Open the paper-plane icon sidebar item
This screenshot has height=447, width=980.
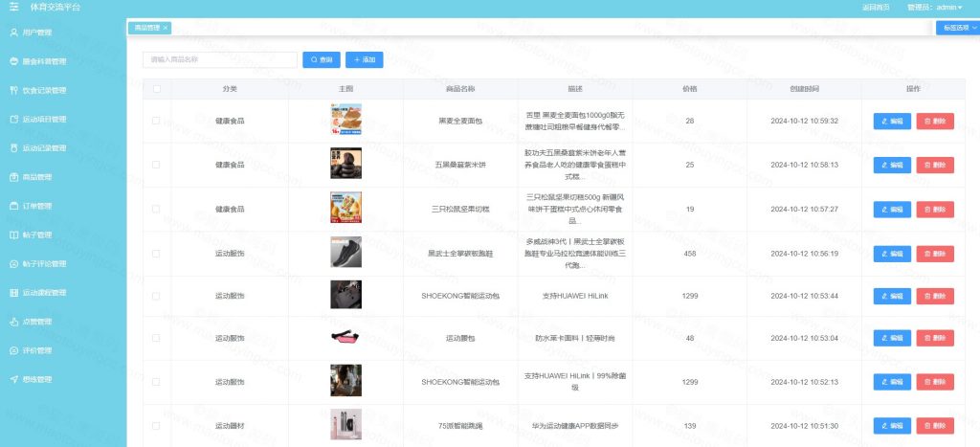pyautogui.click(x=14, y=379)
